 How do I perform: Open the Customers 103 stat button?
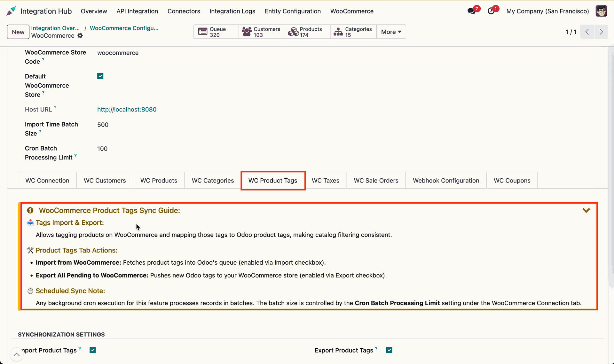(x=262, y=32)
